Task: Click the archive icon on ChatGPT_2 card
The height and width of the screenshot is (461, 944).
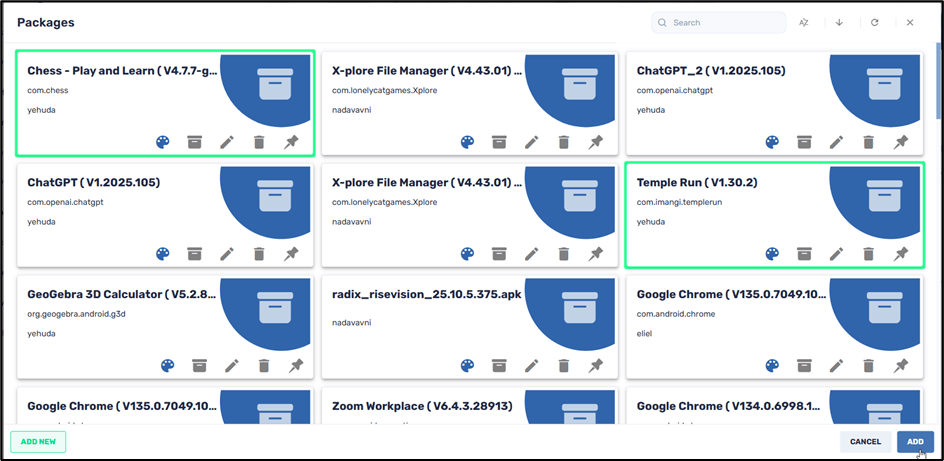Action: (x=804, y=142)
